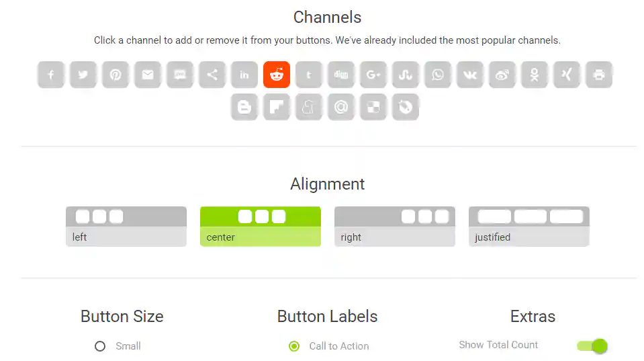Add the Email envelope channel
Image resolution: width=644 pixels, height=361 pixels.
148,75
